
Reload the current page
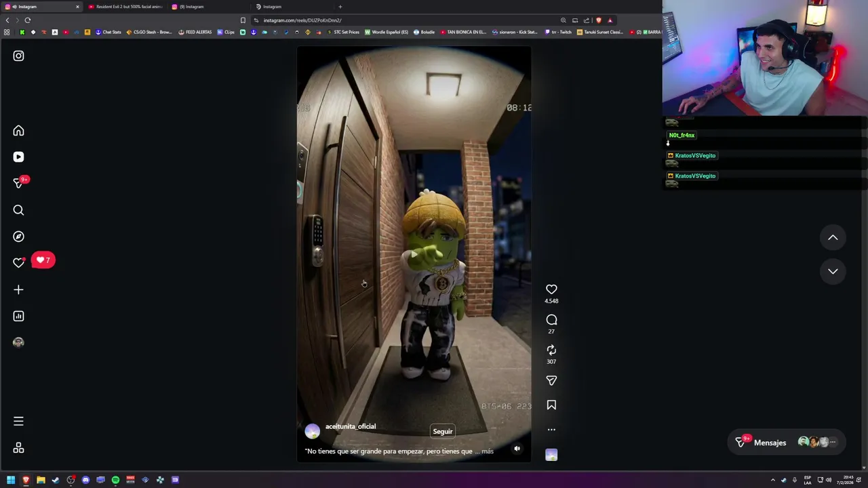[x=28, y=20]
